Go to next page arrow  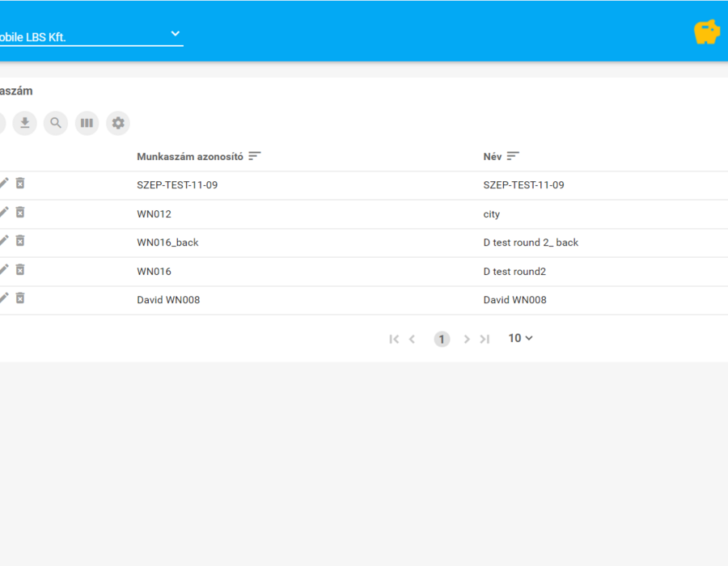tap(467, 339)
